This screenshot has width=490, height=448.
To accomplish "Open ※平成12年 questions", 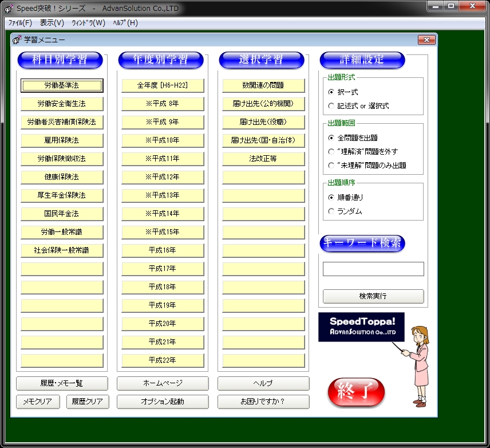I will pyautogui.click(x=163, y=177).
